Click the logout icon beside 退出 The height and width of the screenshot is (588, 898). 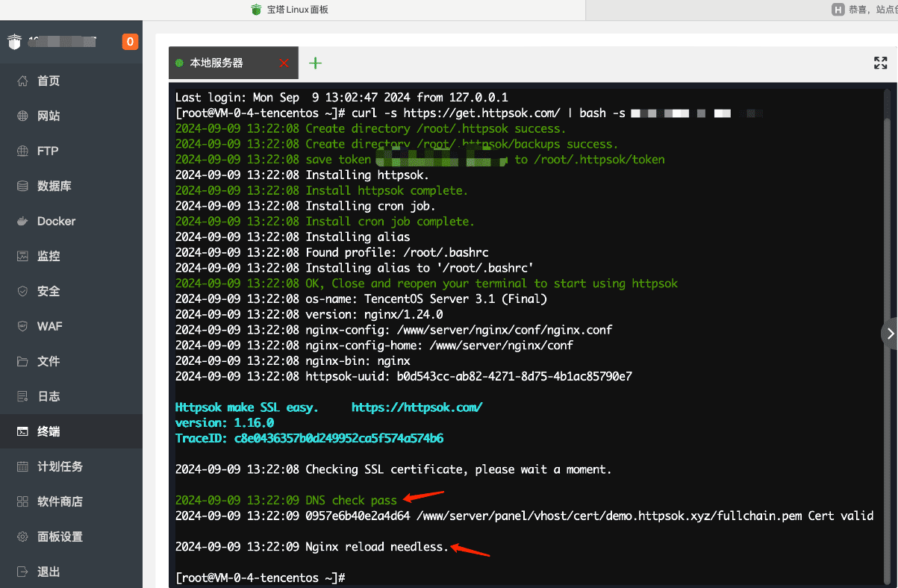22,572
